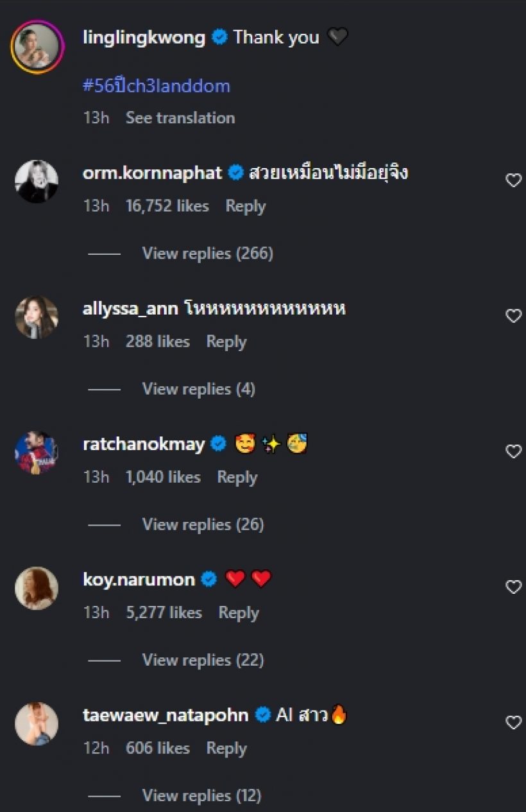Click ratchanokmay's profile avatar
526x812 pixels.
[37, 453]
